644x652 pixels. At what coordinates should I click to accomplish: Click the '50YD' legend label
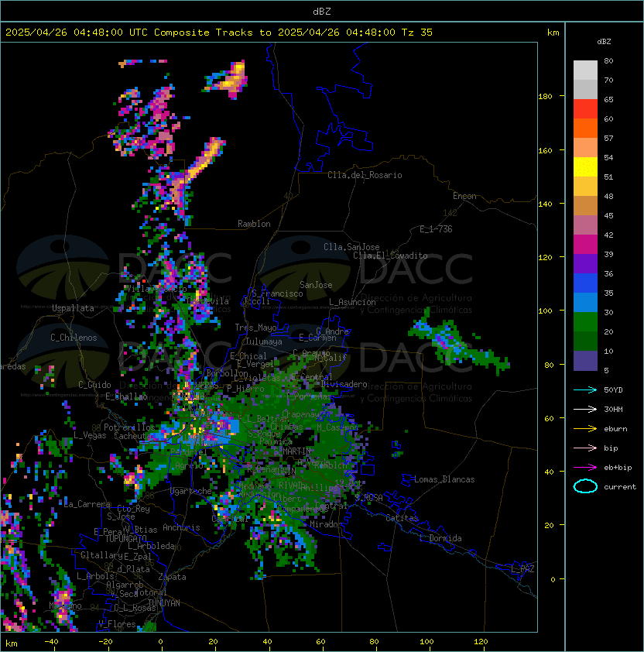613,390
